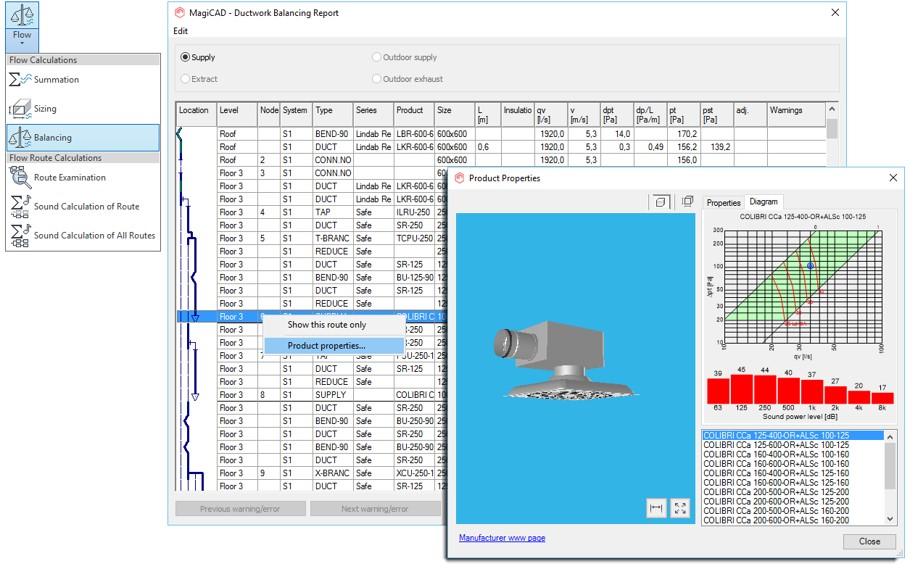Expand 3D preview to full view

[x=681, y=508]
